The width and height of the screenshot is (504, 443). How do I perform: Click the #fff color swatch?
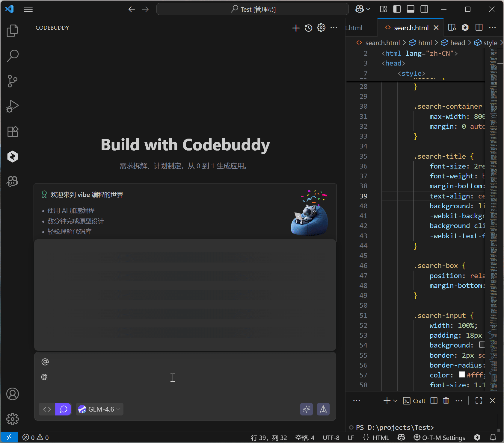[462, 375]
